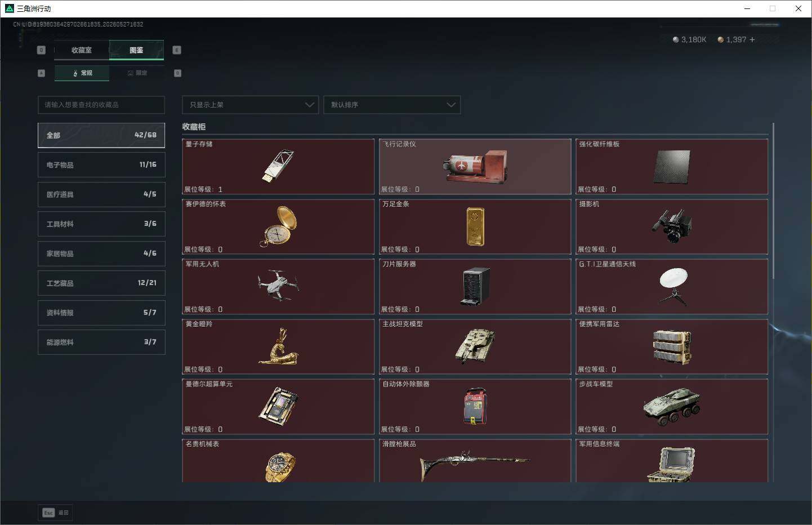Select the 赛伊德的怀表 pocket watch
The image size is (812, 525).
[278, 226]
